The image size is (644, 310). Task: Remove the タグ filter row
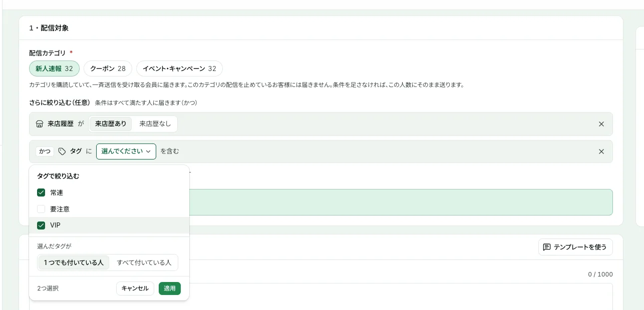coord(601,151)
